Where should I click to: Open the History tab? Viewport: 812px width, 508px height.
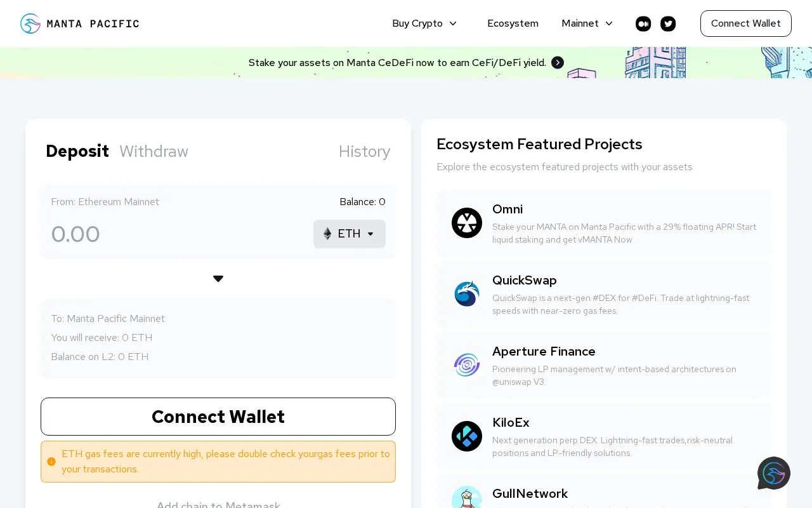(364, 151)
